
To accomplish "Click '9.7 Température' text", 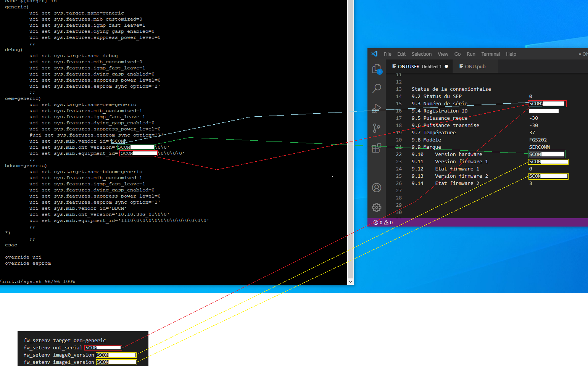I will click(x=433, y=133).
